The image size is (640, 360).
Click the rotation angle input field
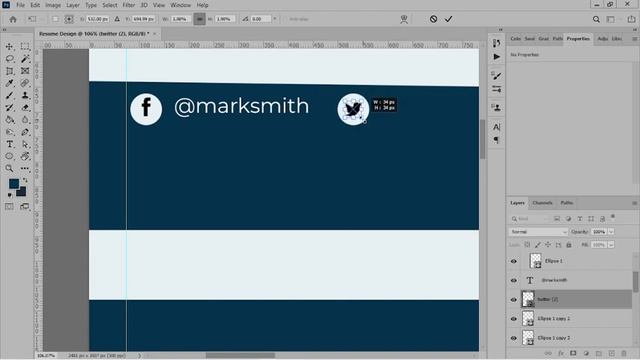(x=260, y=19)
